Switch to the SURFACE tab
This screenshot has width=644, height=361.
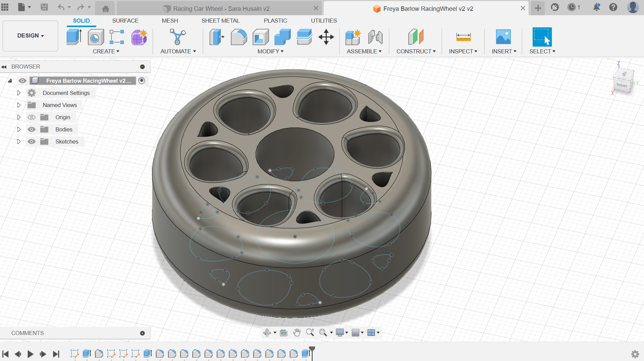[x=125, y=21]
